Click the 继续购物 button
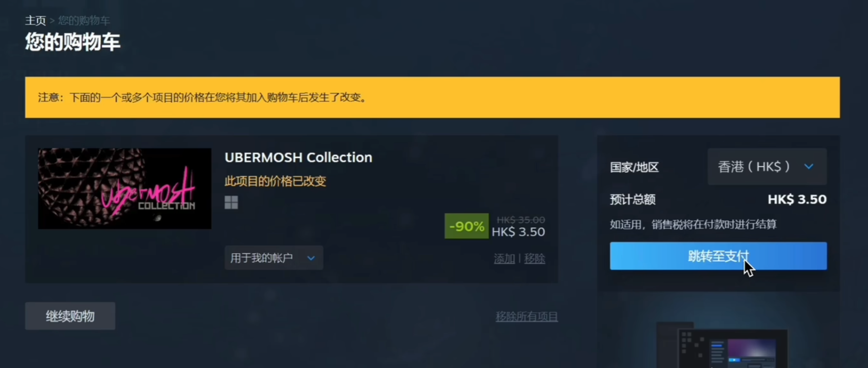This screenshot has width=868, height=368. pos(70,316)
